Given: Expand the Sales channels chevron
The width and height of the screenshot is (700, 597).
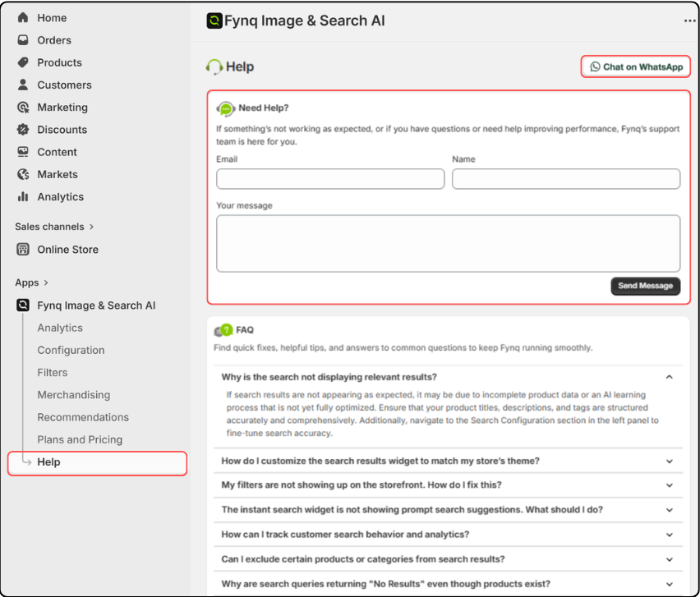Looking at the screenshot, I should click(91, 227).
